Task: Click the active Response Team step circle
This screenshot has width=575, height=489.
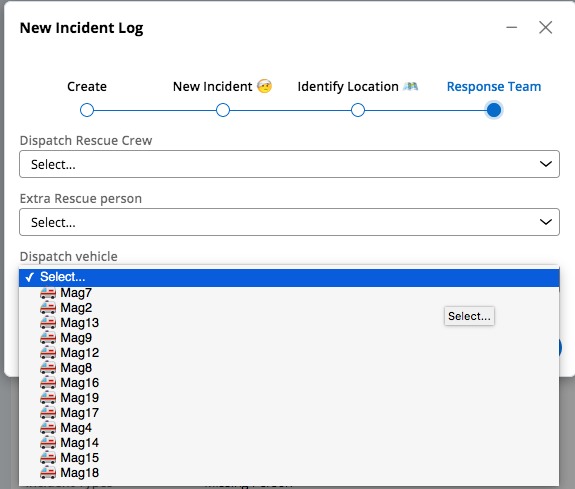Action: coord(494,110)
